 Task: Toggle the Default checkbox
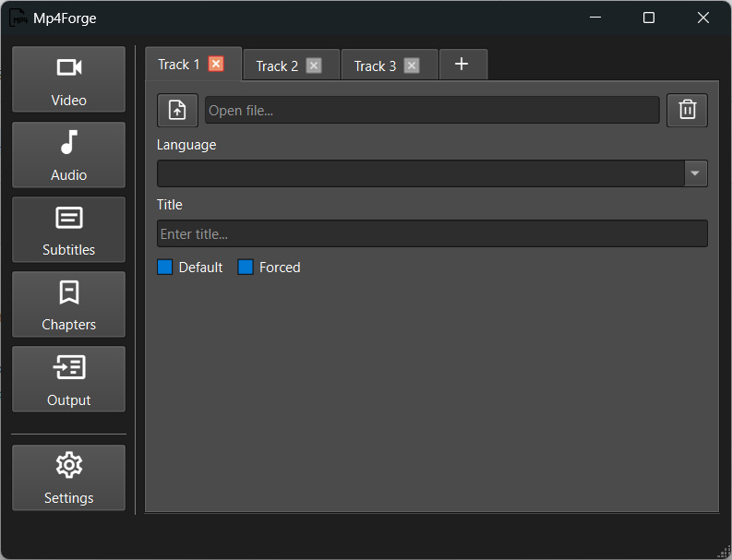(x=165, y=268)
